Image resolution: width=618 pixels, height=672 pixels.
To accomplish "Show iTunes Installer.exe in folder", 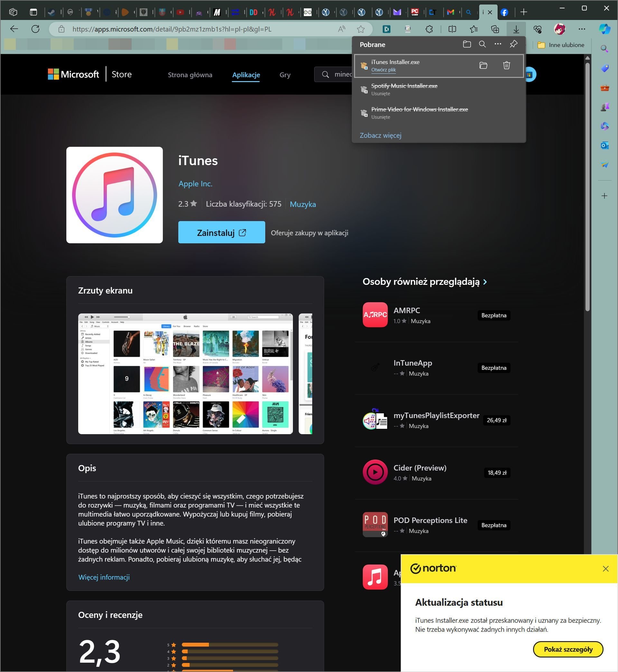I will (483, 66).
